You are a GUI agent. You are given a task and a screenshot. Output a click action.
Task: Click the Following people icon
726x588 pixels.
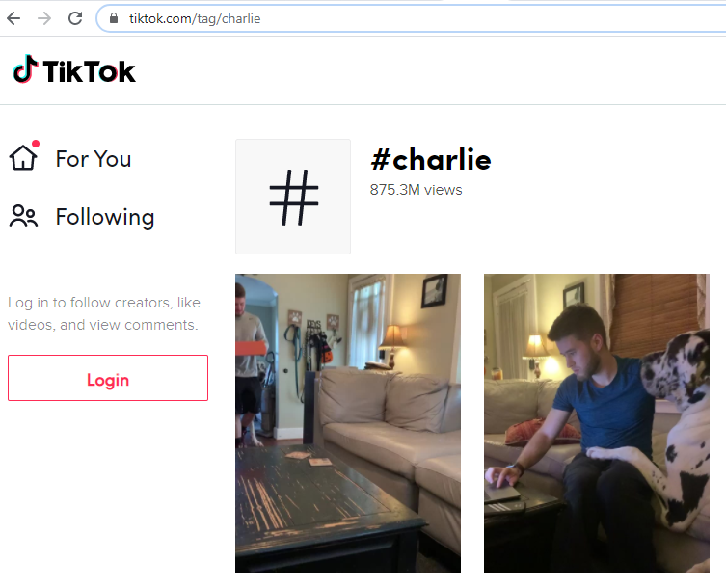point(23,216)
